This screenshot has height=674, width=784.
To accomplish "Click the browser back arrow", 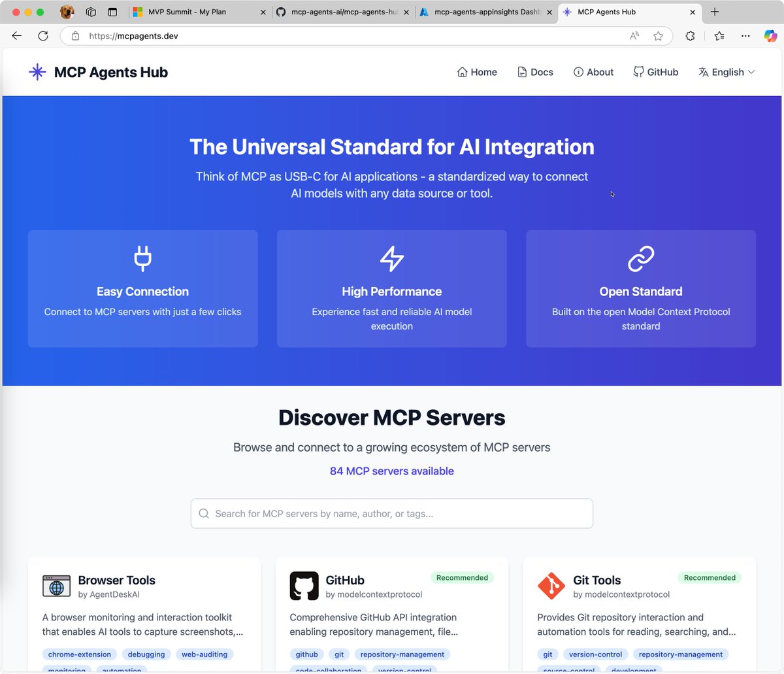I will tap(17, 36).
